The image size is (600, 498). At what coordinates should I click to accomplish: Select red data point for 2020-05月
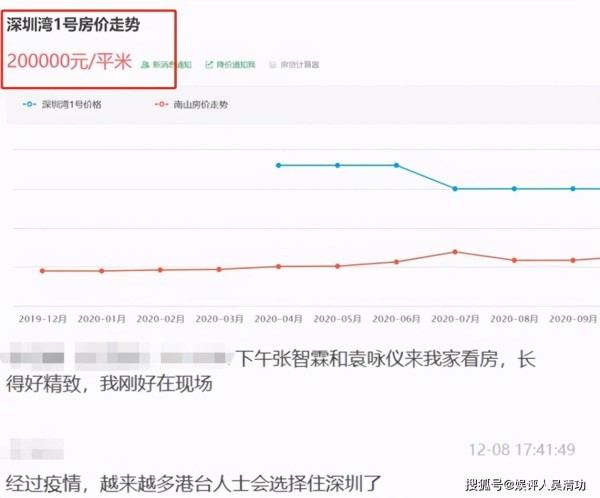(338, 266)
